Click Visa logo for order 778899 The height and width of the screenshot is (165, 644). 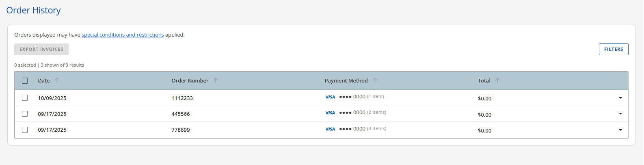point(330,129)
